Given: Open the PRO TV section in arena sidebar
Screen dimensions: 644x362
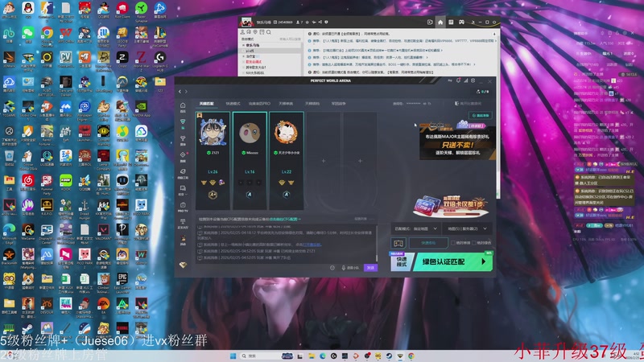Looking at the screenshot, I should [x=183, y=207].
